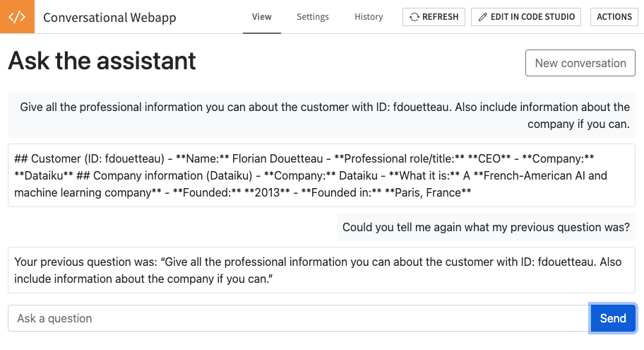Screen dimensions: 644x350
Task: Click the Ask the assistant heading
Action: pyautogui.click(x=102, y=61)
